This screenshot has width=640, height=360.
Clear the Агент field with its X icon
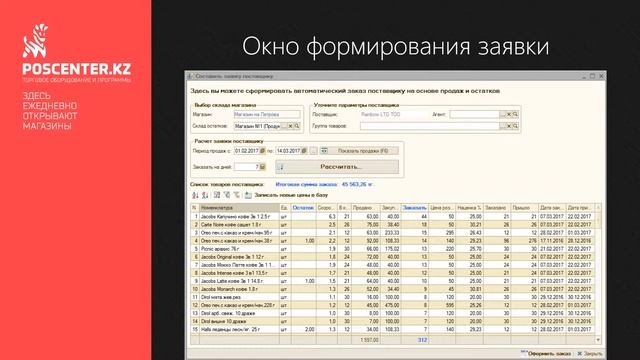509,115
